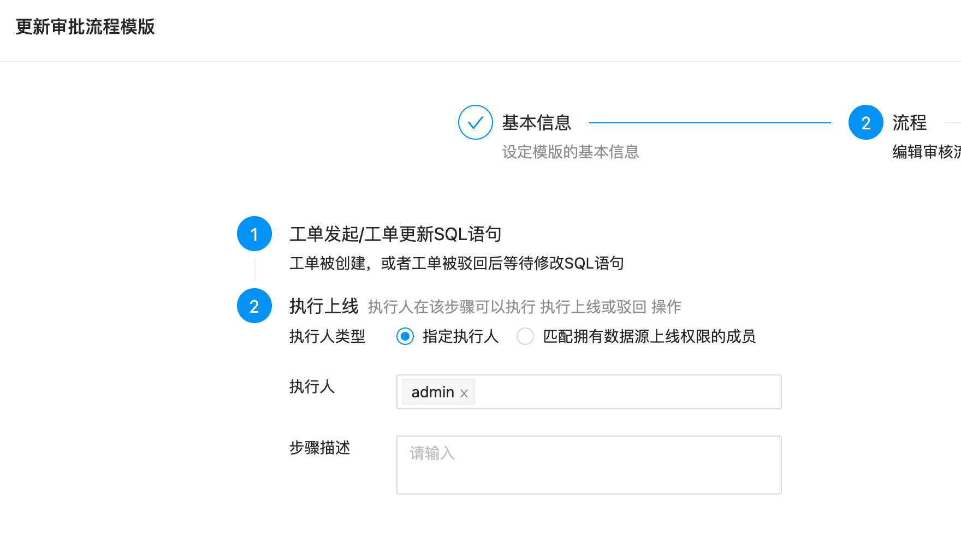Remove the admin tag via its × icon

click(464, 392)
